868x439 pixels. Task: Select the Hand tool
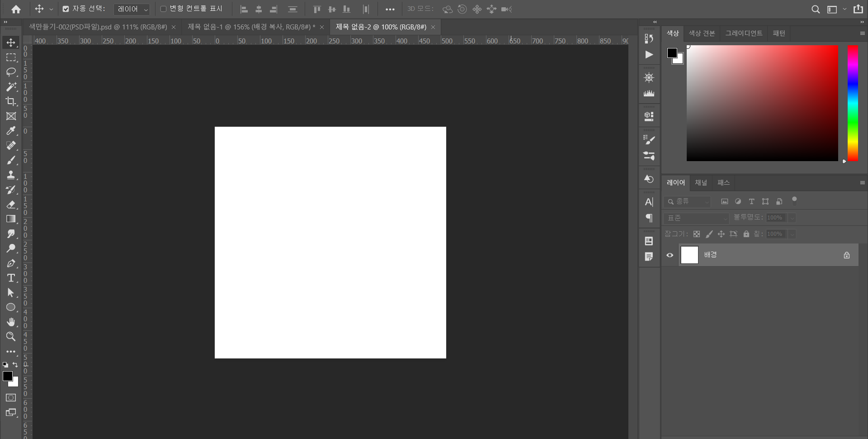click(x=11, y=322)
